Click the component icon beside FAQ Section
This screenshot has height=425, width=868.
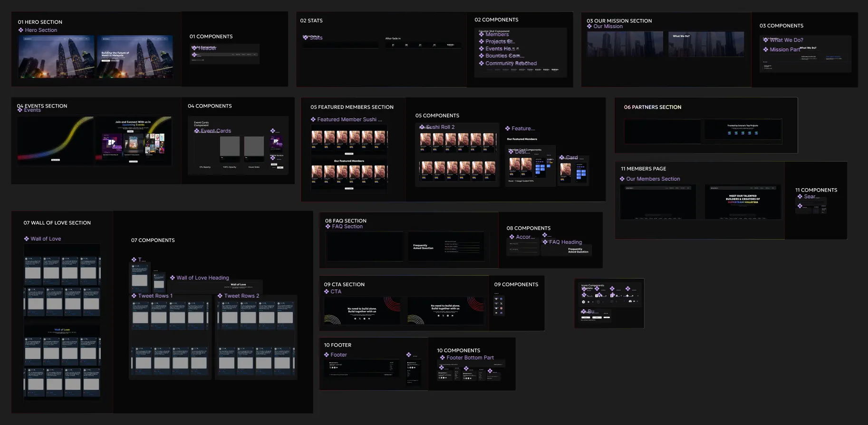coord(328,226)
